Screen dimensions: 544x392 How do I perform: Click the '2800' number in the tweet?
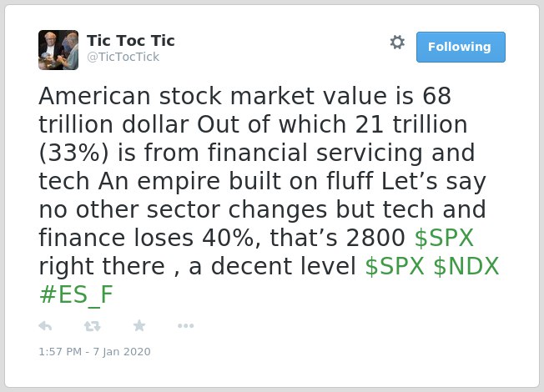[375, 238]
